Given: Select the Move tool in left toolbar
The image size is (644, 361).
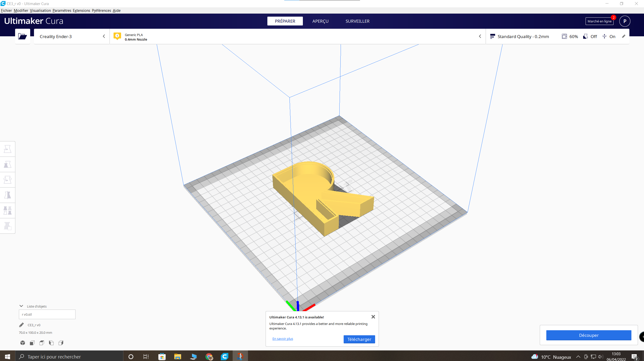Looking at the screenshot, I should pyautogui.click(x=8, y=149).
